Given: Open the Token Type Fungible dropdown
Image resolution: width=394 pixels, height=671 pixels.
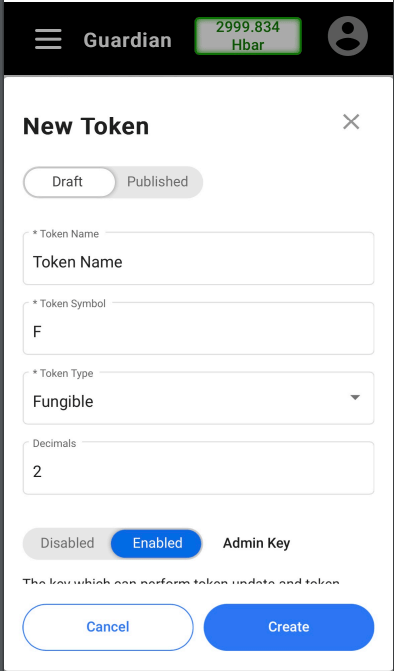Looking at the screenshot, I should click(198, 398).
